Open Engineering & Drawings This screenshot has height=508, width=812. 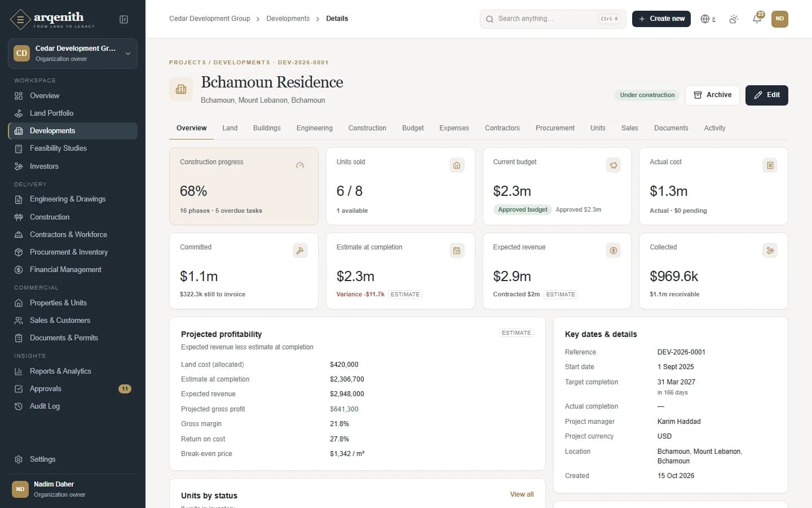pos(73,199)
